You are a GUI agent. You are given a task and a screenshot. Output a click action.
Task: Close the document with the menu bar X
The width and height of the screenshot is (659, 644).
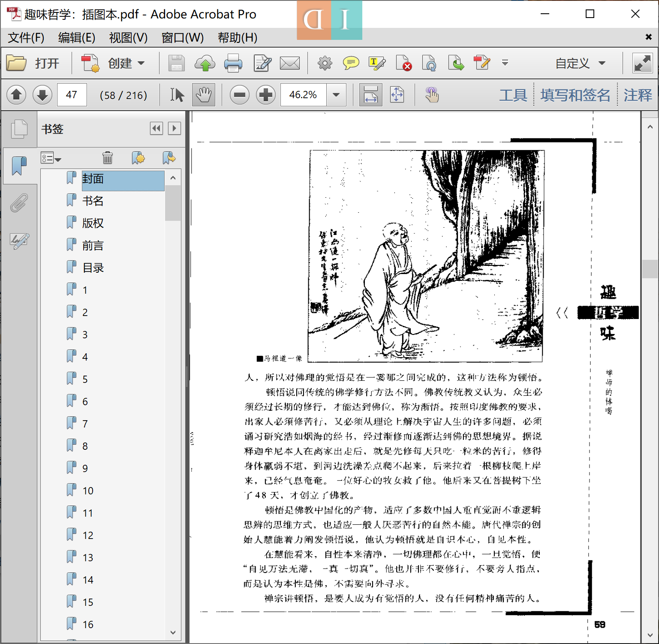[x=649, y=37]
